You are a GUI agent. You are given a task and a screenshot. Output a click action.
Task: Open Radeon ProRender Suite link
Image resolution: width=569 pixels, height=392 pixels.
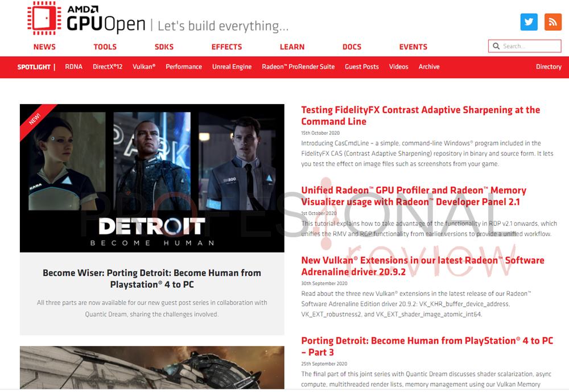[298, 67]
